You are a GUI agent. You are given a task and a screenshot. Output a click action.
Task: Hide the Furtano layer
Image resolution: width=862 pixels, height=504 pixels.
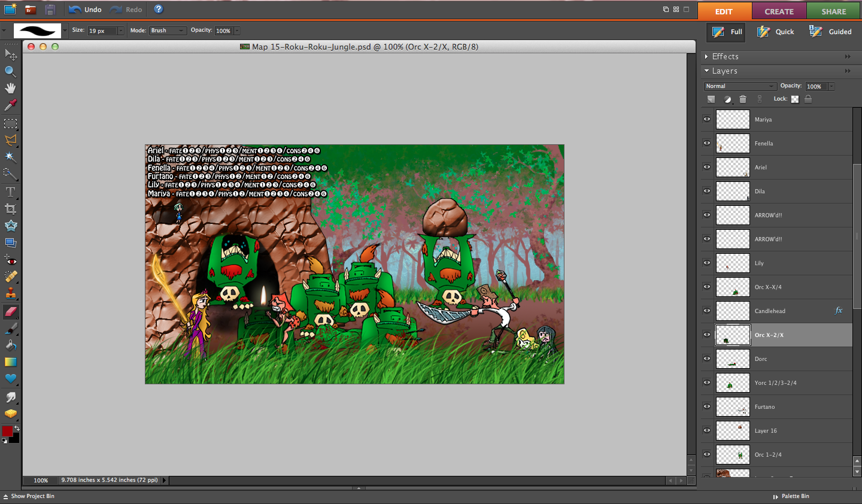(707, 406)
